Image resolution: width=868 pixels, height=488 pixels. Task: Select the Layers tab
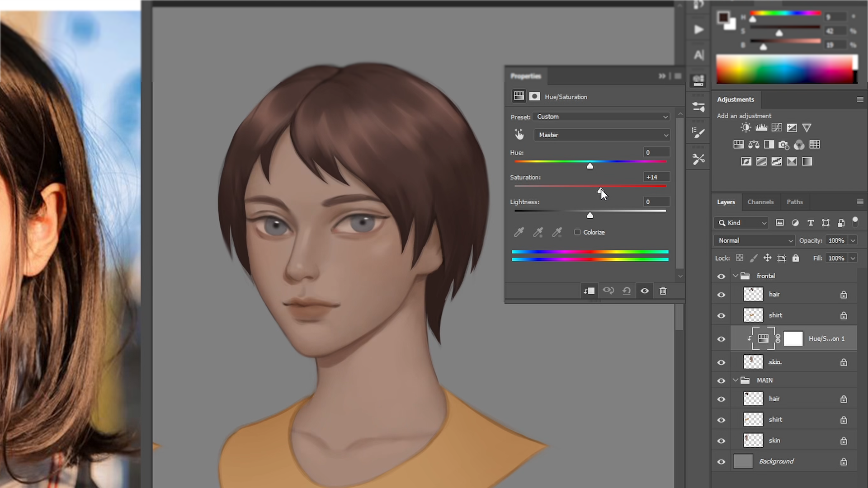[726, 202]
